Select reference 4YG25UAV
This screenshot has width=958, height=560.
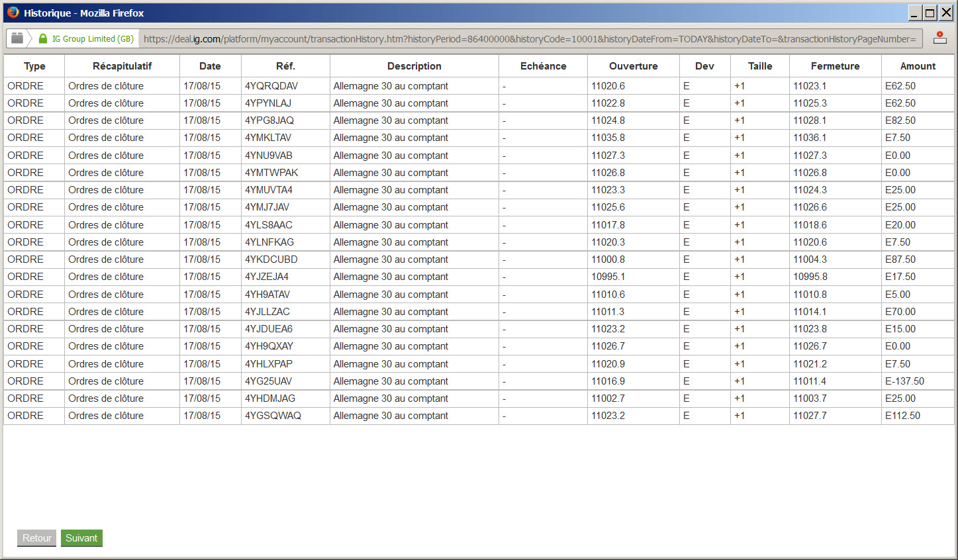coord(269,381)
